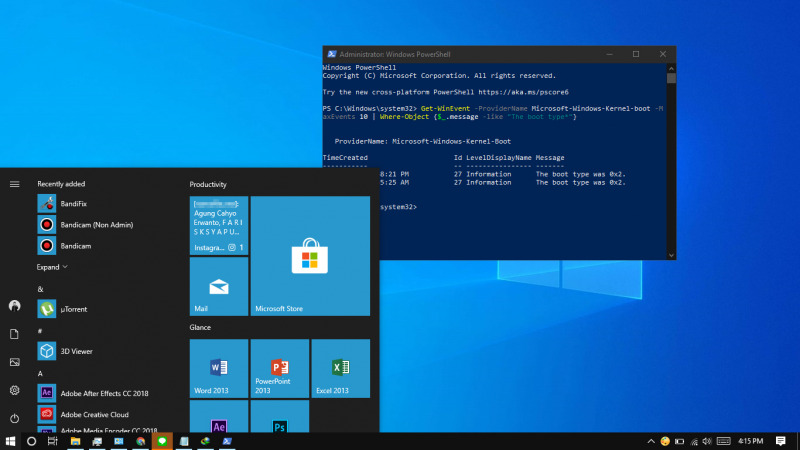Jump to & section header
Image resolution: width=800 pixels, height=450 pixels.
coord(40,289)
